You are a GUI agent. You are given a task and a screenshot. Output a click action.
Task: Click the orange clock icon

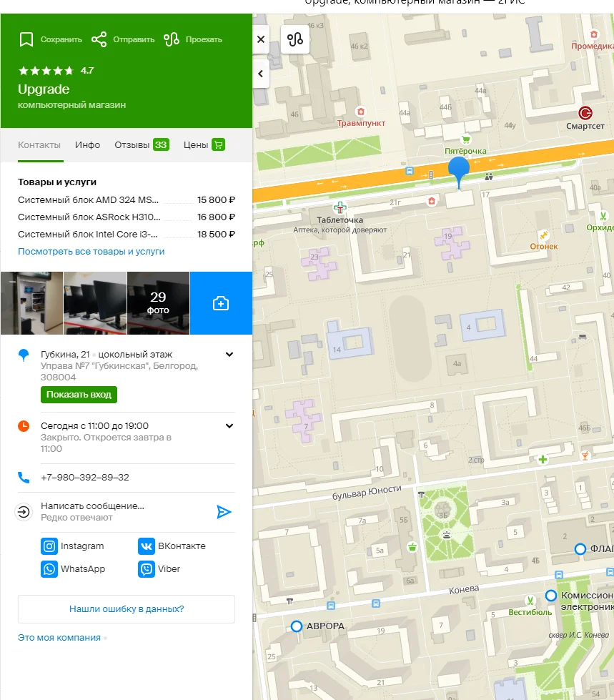pos(24,426)
